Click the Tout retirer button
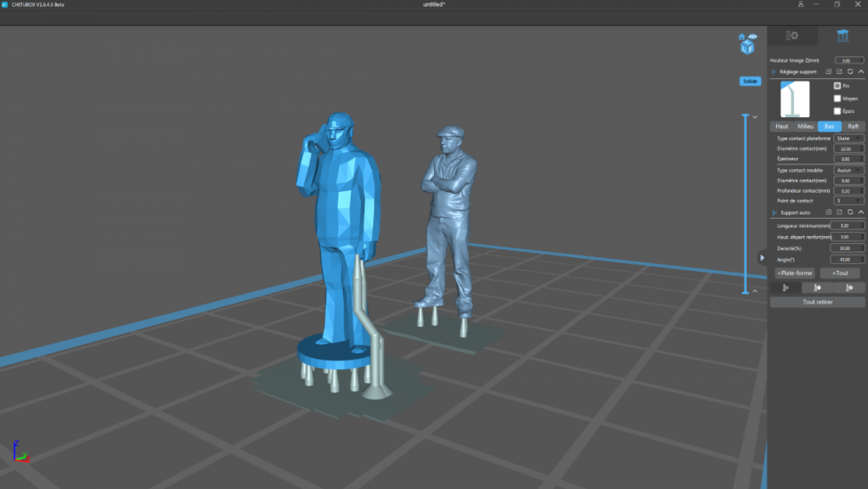The height and width of the screenshot is (489, 868). pos(817,302)
